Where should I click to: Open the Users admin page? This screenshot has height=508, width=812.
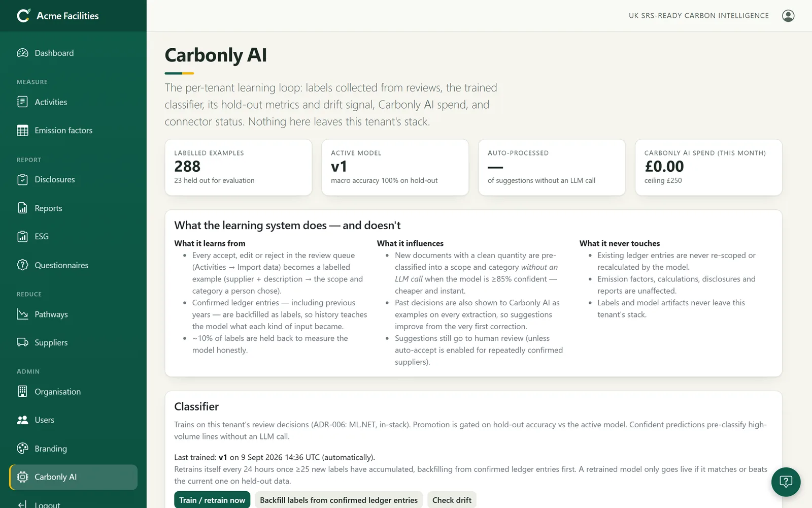point(73,420)
